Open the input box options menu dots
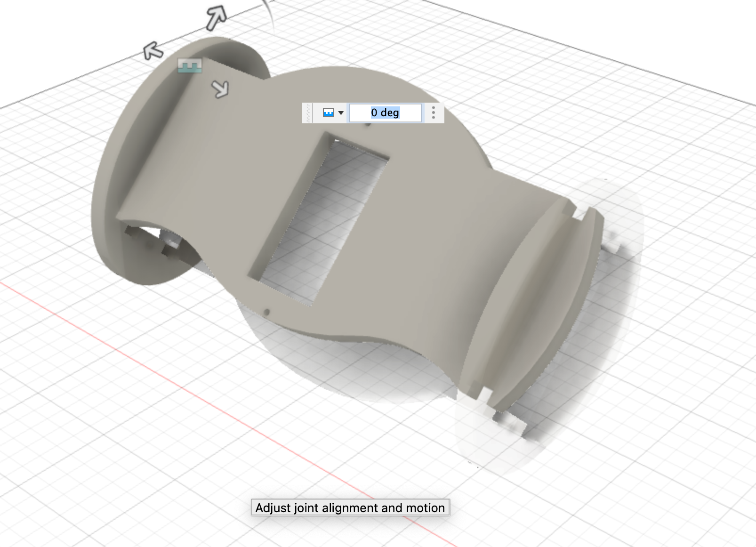The image size is (756, 547). tap(434, 113)
